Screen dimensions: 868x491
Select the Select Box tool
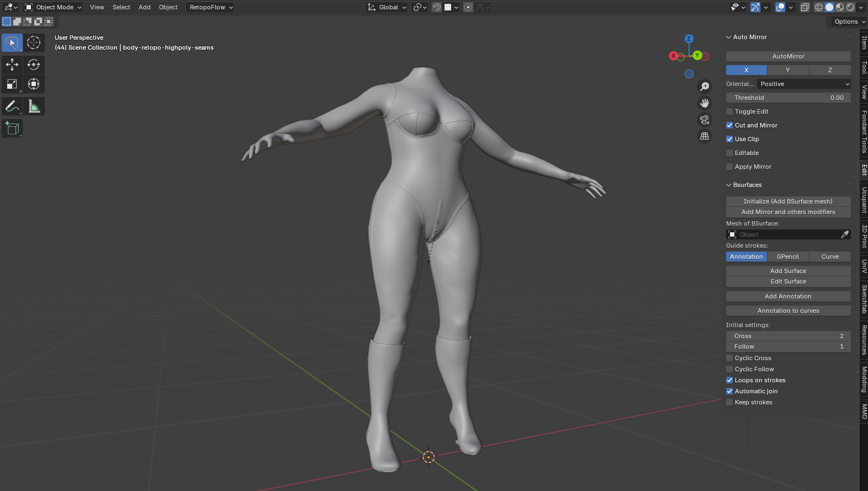point(12,42)
